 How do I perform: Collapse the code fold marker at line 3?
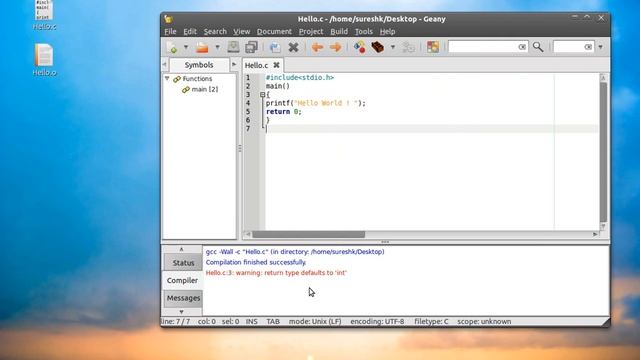(x=262, y=95)
